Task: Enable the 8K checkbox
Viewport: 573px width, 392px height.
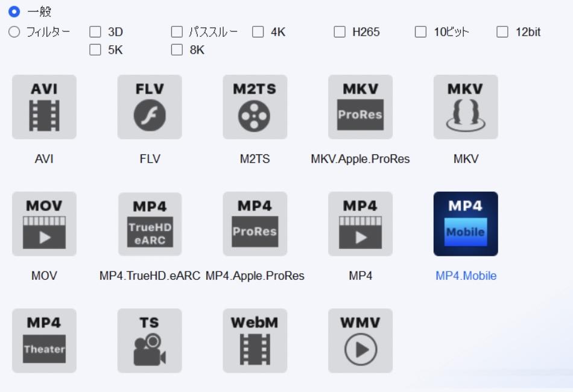Action: click(177, 49)
